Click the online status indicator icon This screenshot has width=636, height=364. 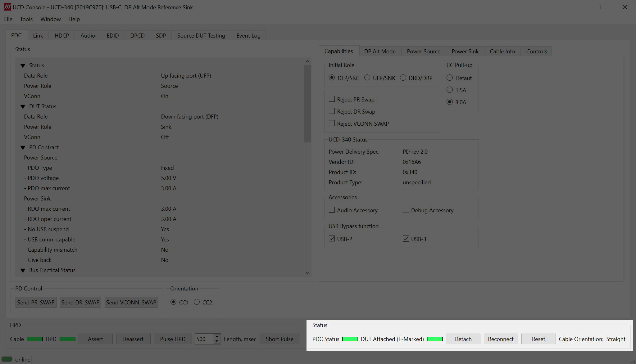[x=7, y=359]
